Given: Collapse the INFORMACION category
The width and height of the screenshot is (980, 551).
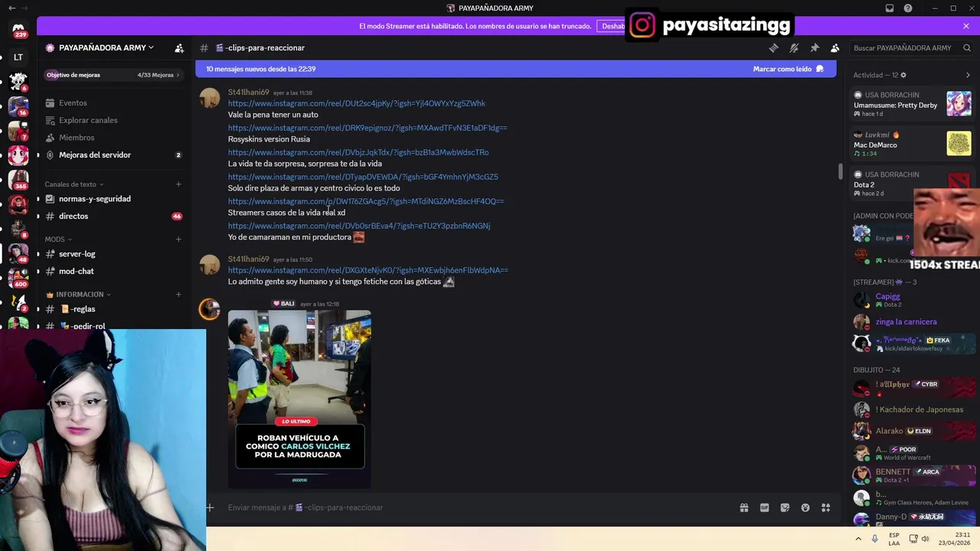Looking at the screenshot, I should click(78, 295).
